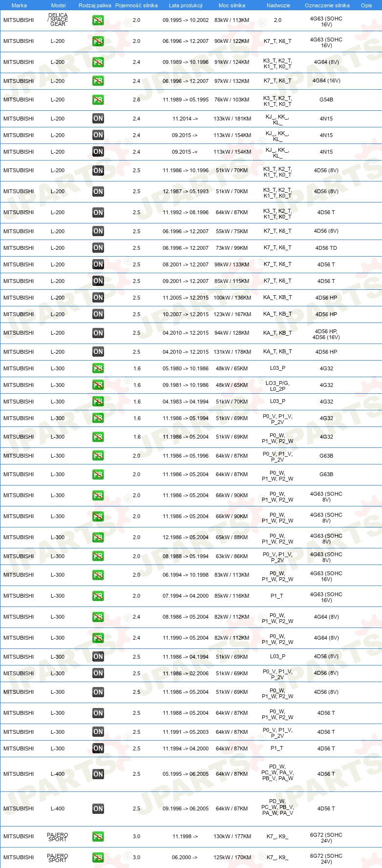This screenshot has height=868, width=382.
Task: Click the '4D56 HP, 4D56 (16V)' engine cell
Action: 326,334
